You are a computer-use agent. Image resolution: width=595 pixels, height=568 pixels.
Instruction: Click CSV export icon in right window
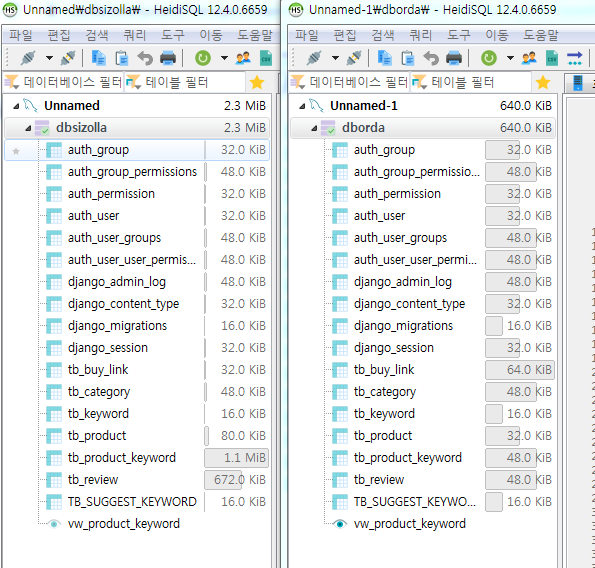click(552, 58)
